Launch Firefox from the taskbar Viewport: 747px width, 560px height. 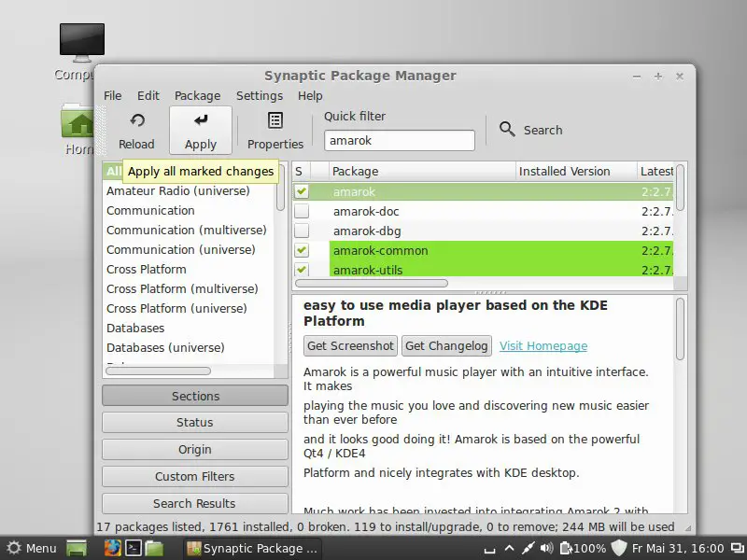pos(112,548)
